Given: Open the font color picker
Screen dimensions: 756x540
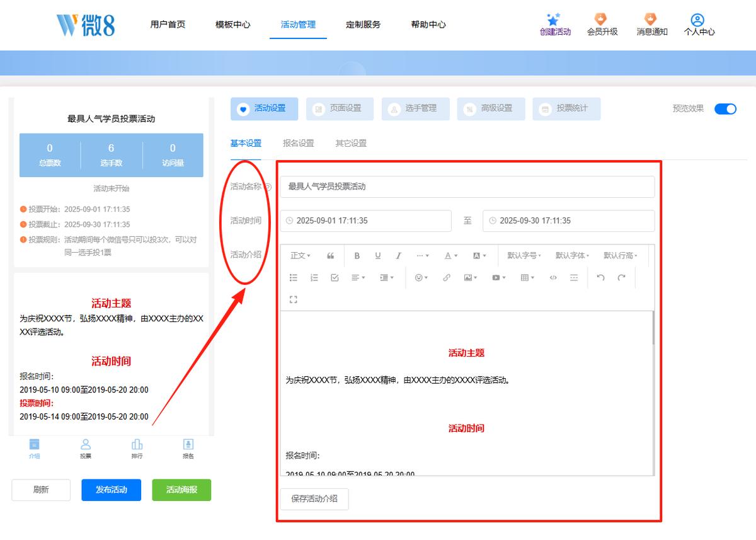Looking at the screenshot, I should tap(450, 256).
